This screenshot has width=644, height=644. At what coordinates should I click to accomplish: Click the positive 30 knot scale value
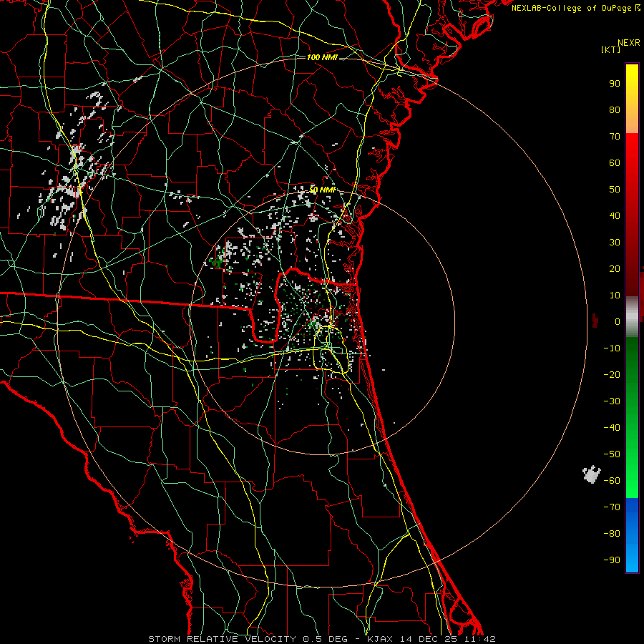pyautogui.click(x=615, y=243)
